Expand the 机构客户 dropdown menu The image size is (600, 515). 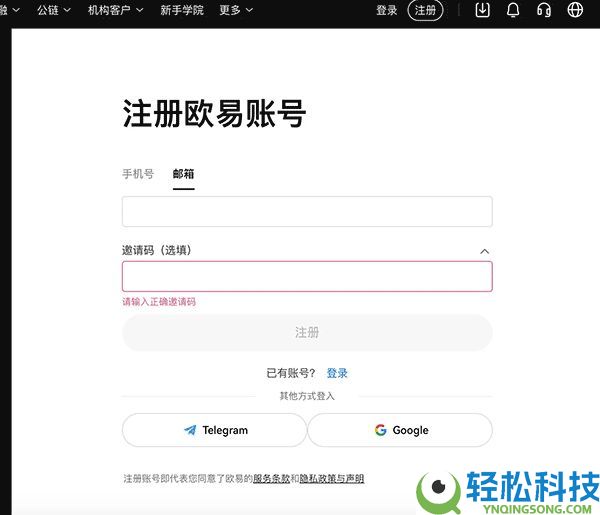(x=116, y=10)
